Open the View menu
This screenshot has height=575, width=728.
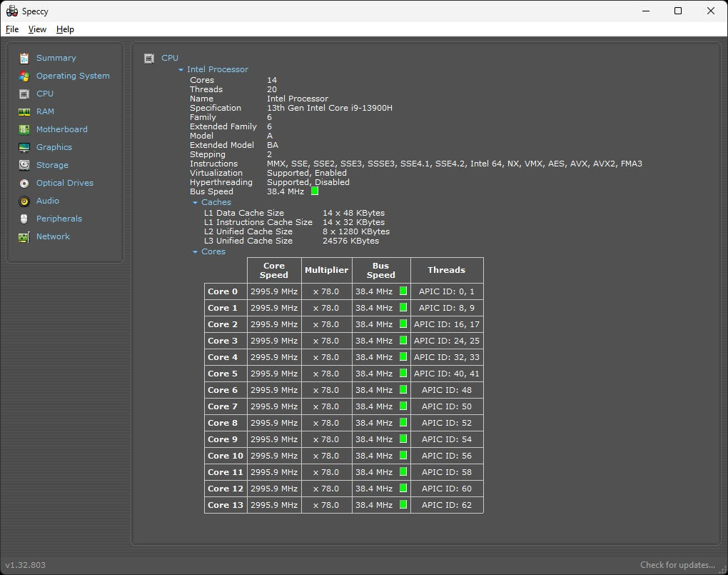tap(37, 29)
